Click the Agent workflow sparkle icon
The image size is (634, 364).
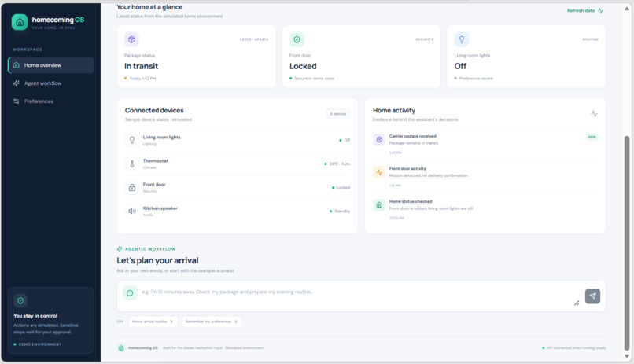point(17,83)
